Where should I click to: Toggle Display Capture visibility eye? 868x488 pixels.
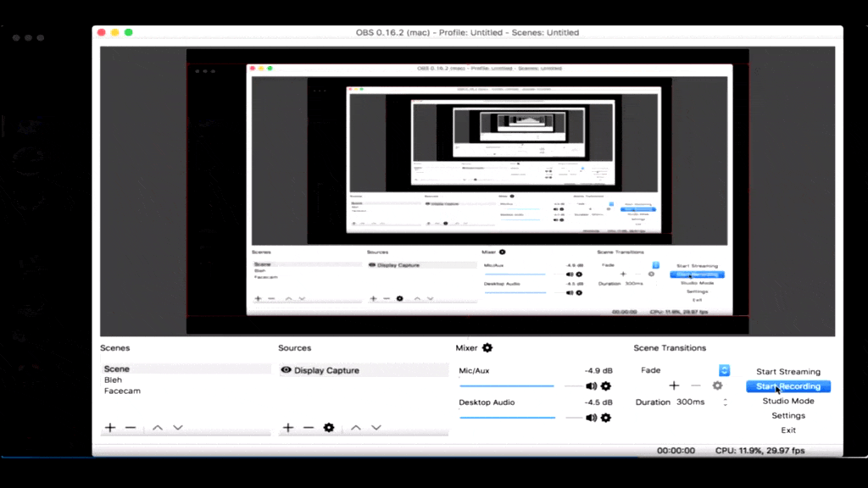287,370
